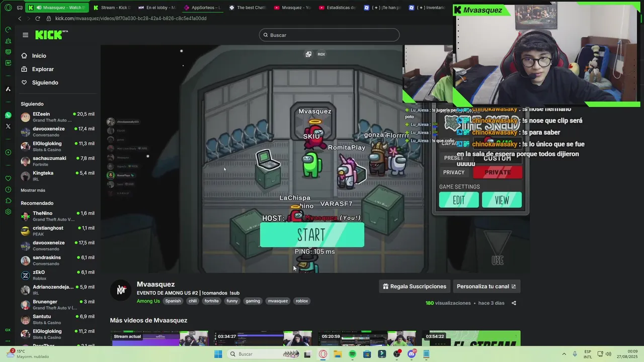The height and width of the screenshot is (362, 644).
Task: Open the ElZeein followed channel
Action: (x=57, y=117)
